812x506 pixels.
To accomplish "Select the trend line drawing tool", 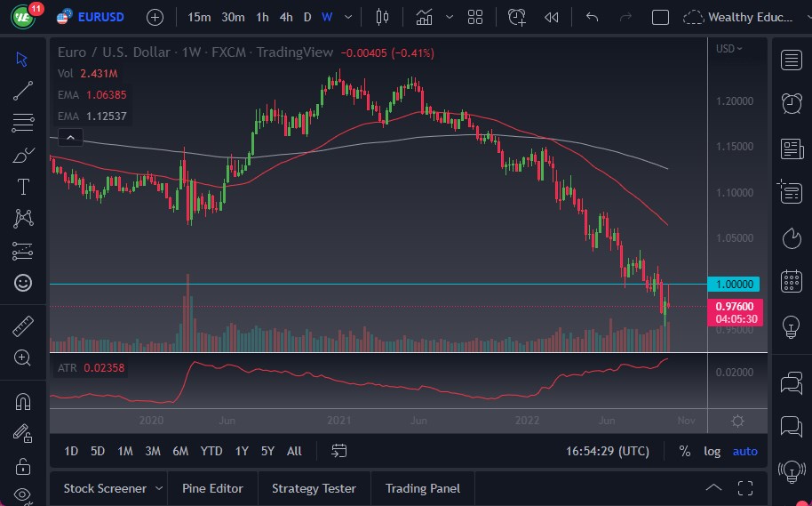I will click(23, 91).
